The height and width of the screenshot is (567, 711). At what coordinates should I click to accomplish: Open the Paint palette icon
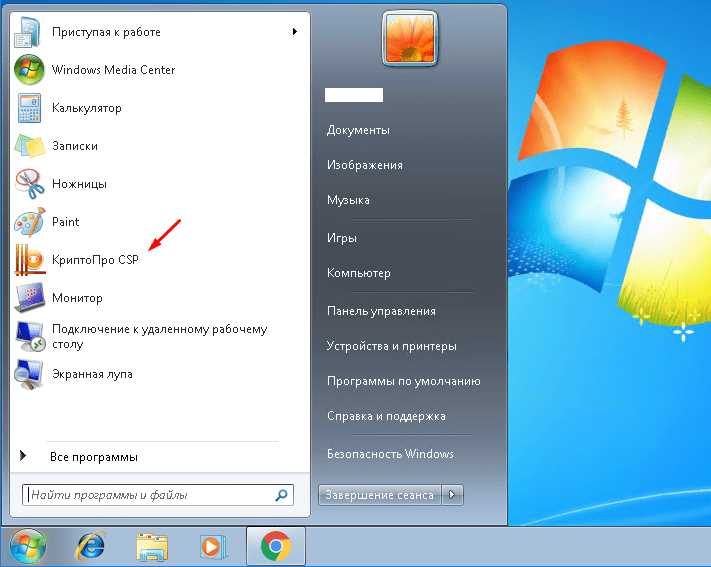29,222
